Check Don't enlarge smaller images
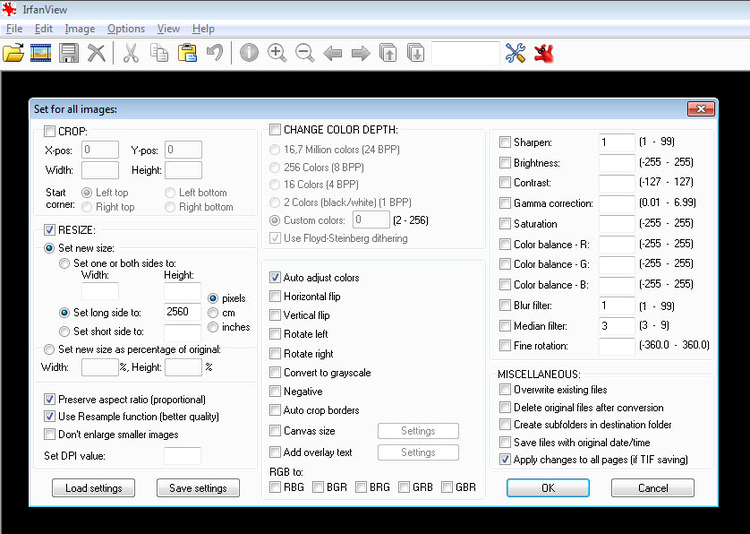 pos(49,434)
